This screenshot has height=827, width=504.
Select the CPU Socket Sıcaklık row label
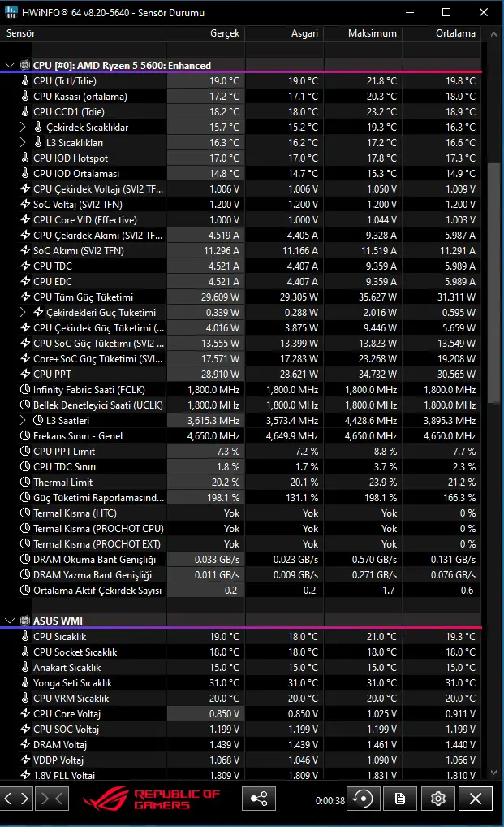pyautogui.click(x=75, y=652)
